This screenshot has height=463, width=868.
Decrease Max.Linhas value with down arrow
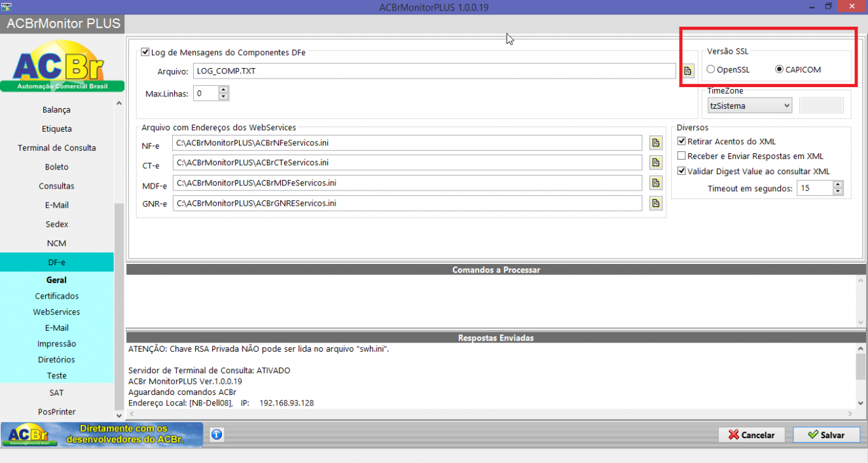[x=223, y=97]
